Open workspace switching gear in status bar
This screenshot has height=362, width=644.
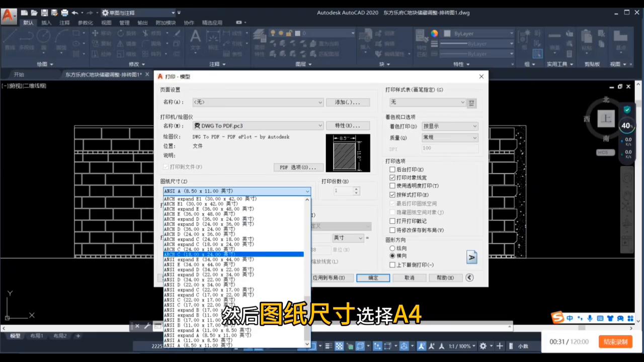click(x=483, y=346)
